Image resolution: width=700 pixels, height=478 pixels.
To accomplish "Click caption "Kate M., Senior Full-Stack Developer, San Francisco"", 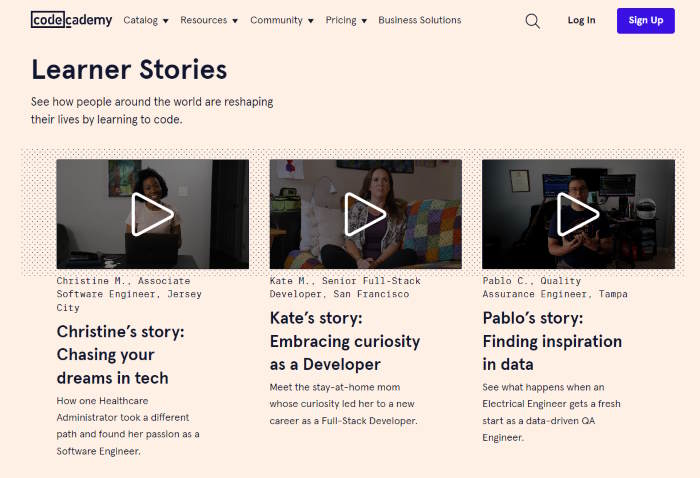I will [x=345, y=287].
